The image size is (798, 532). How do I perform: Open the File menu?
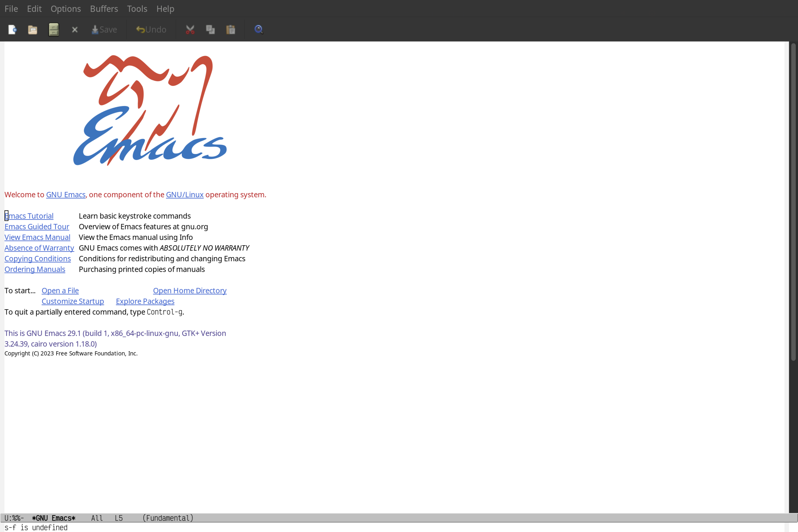[11, 8]
